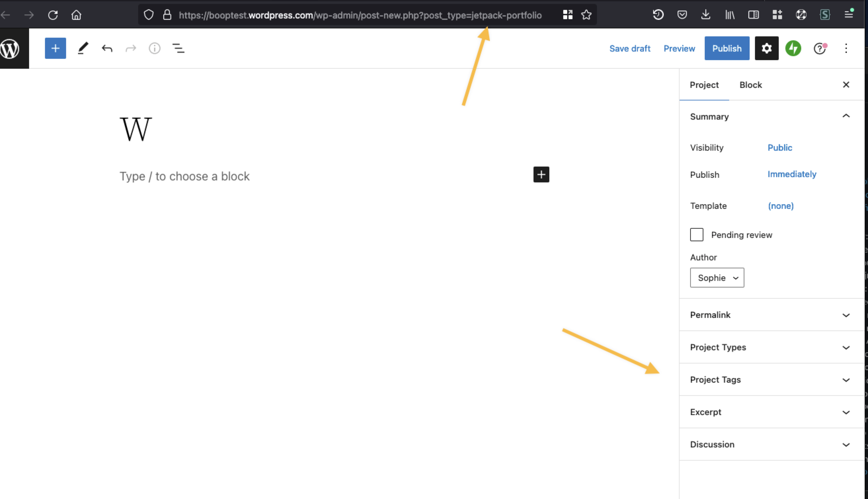This screenshot has height=499, width=868.
Task: Check the Pending review checkbox
Action: 696,235
